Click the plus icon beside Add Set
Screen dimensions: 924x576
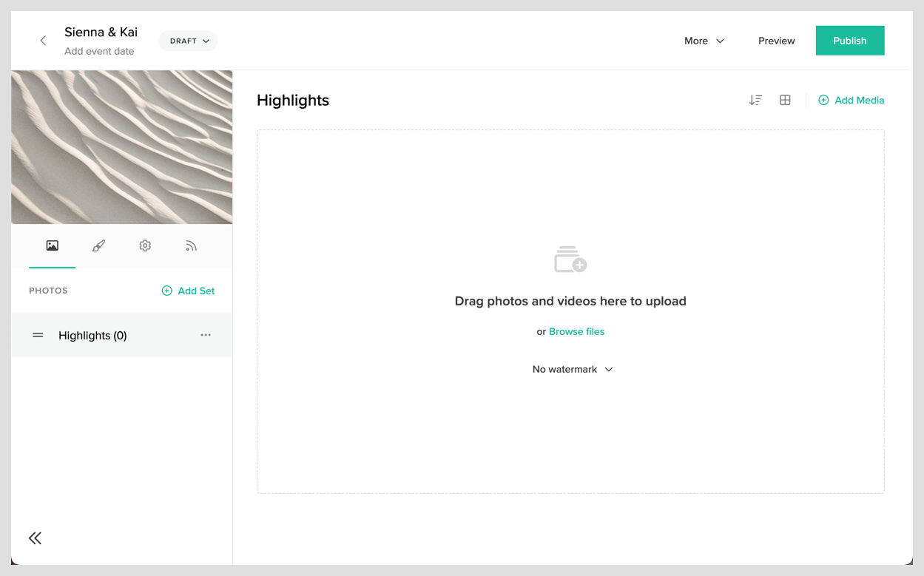tap(166, 291)
